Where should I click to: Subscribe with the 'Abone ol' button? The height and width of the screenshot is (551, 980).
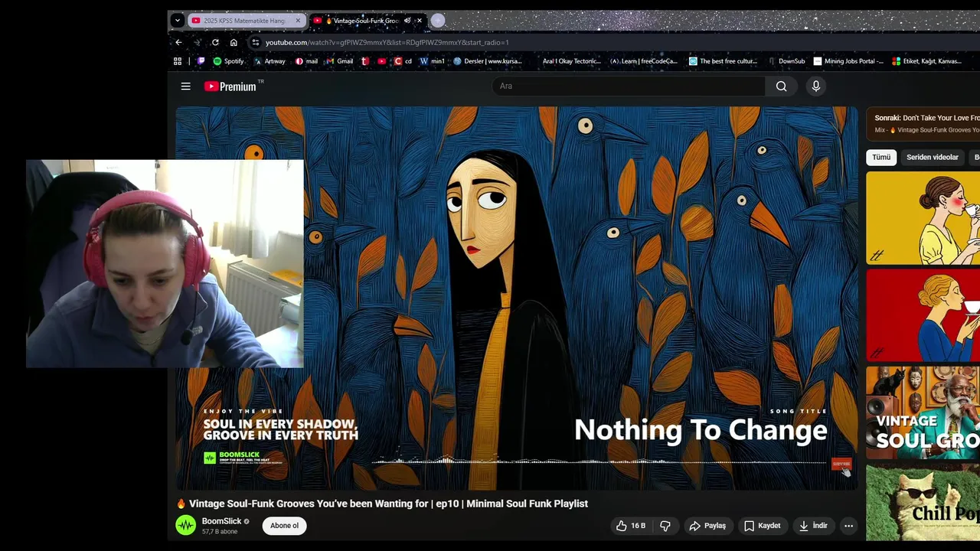click(284, 526)
